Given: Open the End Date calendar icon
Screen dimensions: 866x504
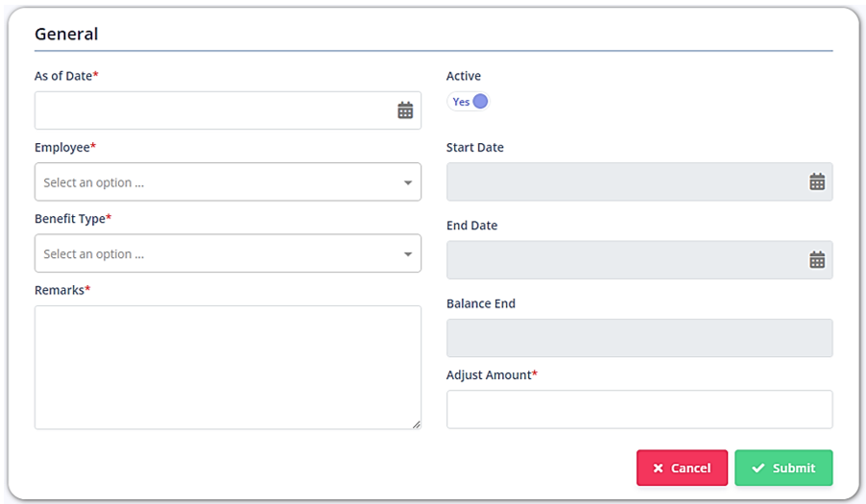Looking at the screenshot, I should (817, 259).
